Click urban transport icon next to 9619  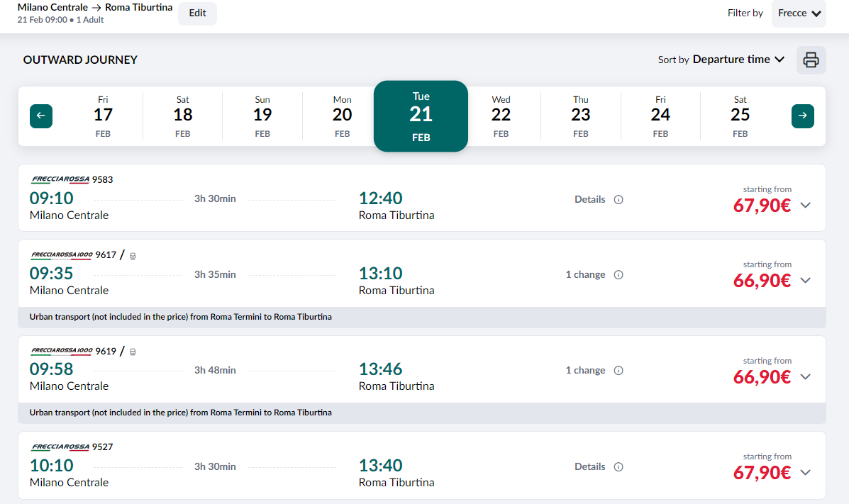(x=133, y=352)
